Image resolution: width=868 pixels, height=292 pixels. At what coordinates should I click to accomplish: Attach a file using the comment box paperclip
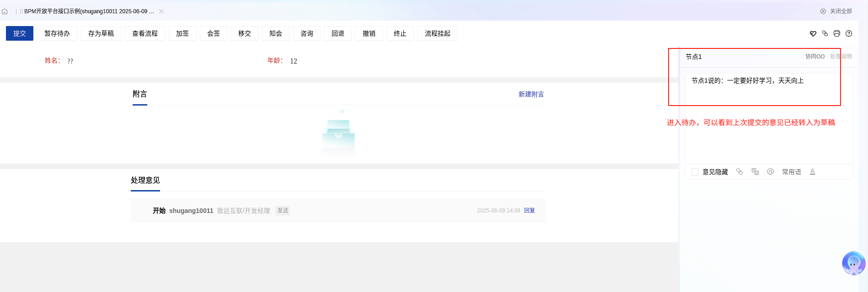coord(739,172)
